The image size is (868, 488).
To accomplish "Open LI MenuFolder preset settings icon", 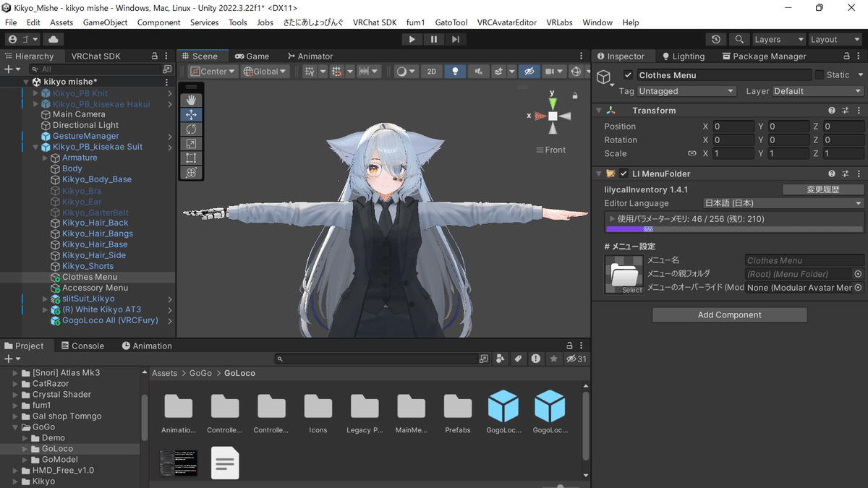I will click(x=845, y=174).
